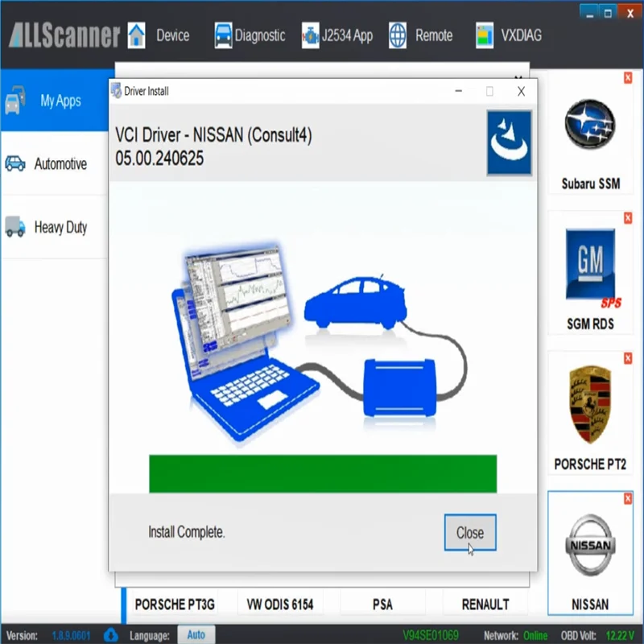Open the Device home icon
This screenshot has width=644, height=644.
pos(136,35)
